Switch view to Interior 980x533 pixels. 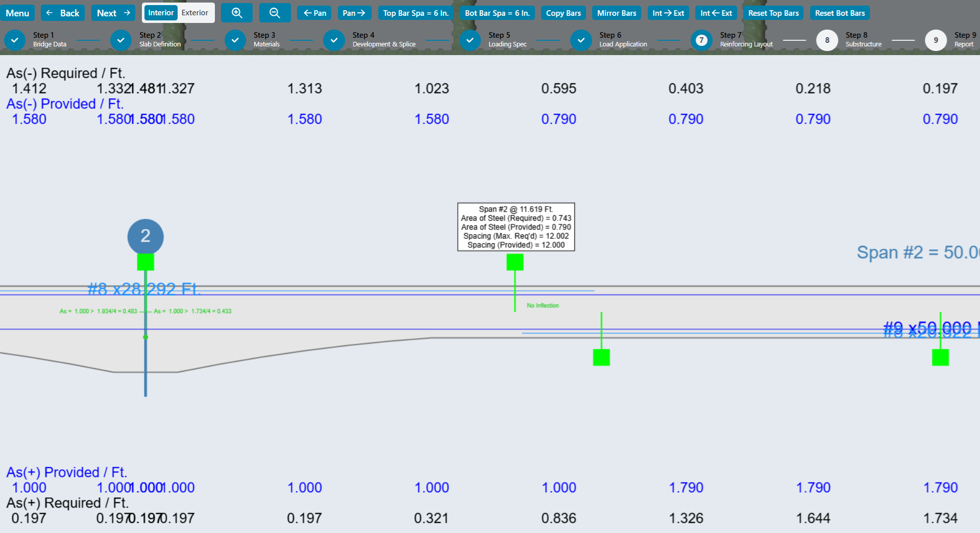pyautogui.click(x=161, y=13)
